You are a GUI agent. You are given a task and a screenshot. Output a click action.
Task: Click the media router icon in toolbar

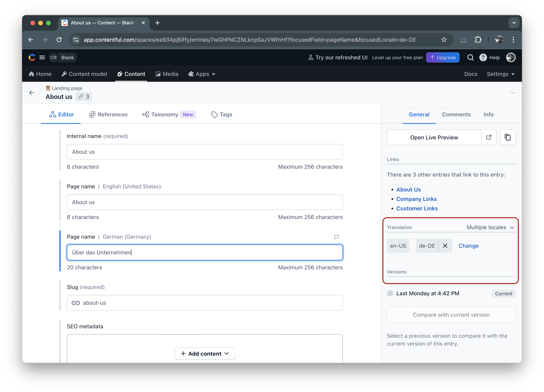[464, 40]
